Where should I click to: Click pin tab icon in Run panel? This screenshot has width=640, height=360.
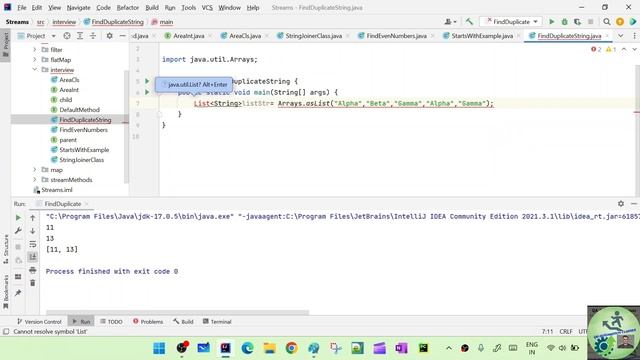pyautogui.click(x=18, y=293)
